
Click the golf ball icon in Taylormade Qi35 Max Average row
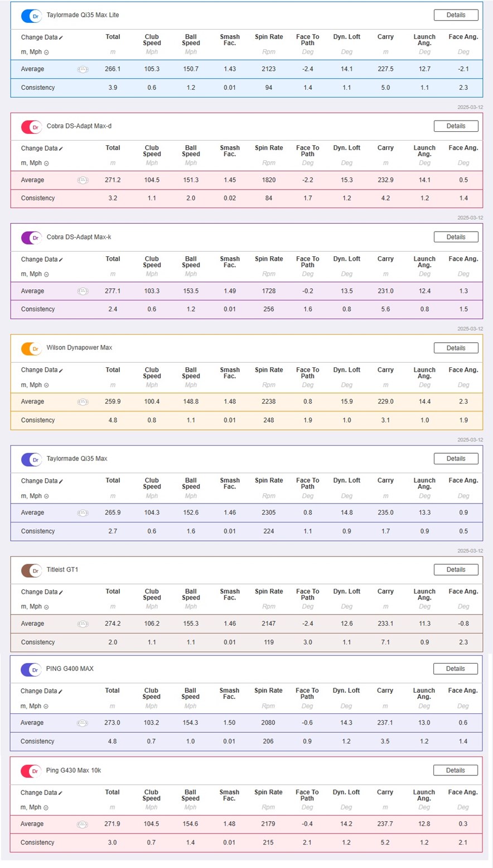click(83, 513)
